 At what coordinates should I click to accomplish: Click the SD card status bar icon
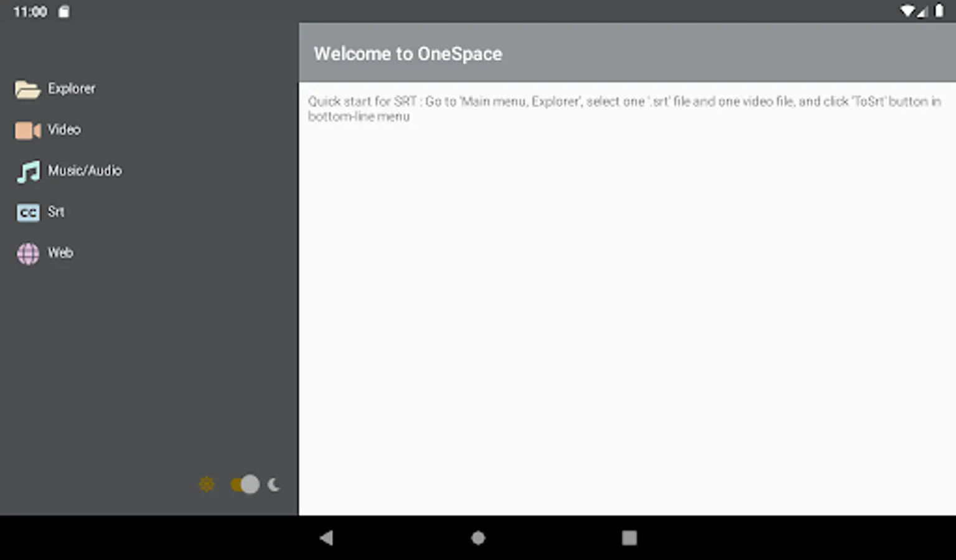63,12
